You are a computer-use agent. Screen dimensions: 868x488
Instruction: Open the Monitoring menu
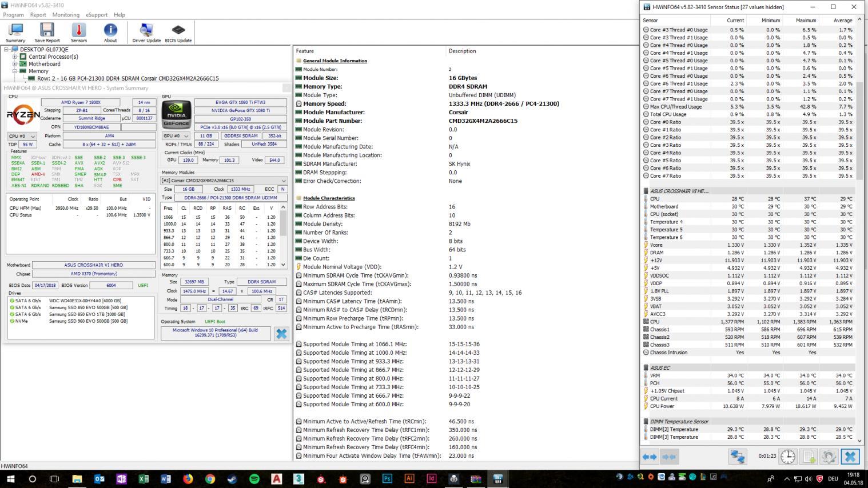[66, 15]
